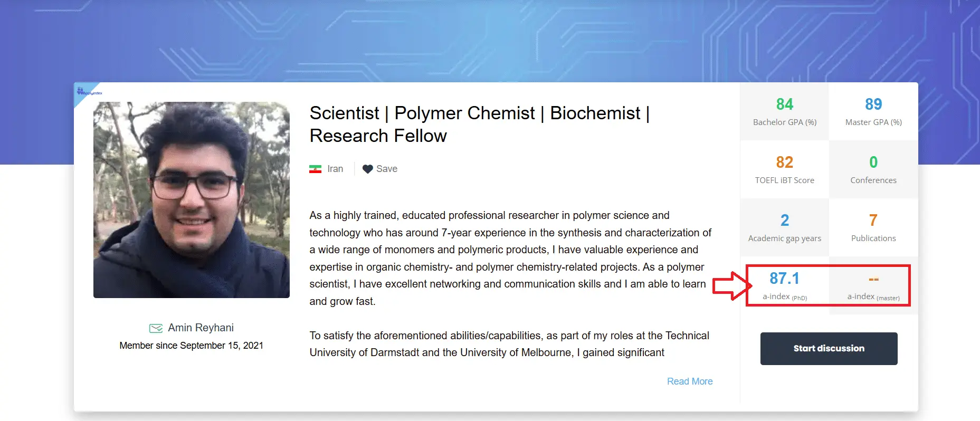980x421 pixels.
Task: Click the Scientist Polymer Chemist headline
Action: [x=479, y=125]
